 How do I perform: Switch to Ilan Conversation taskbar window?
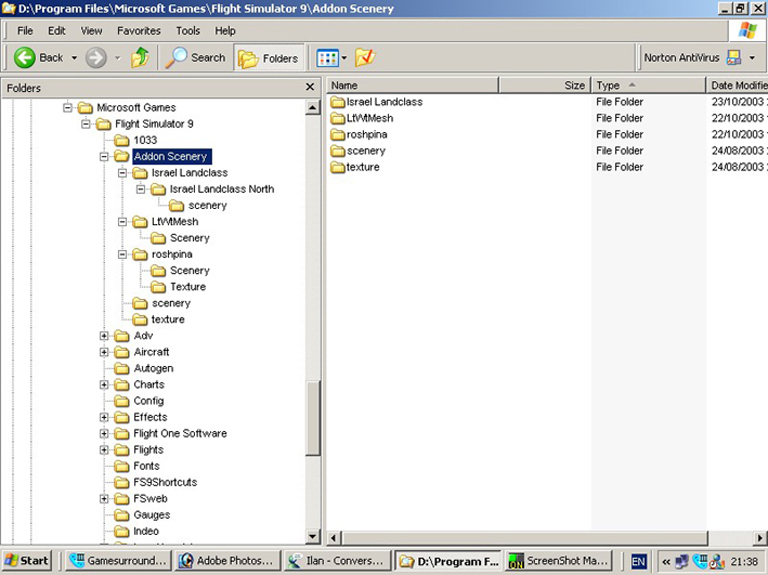(337, 561)
